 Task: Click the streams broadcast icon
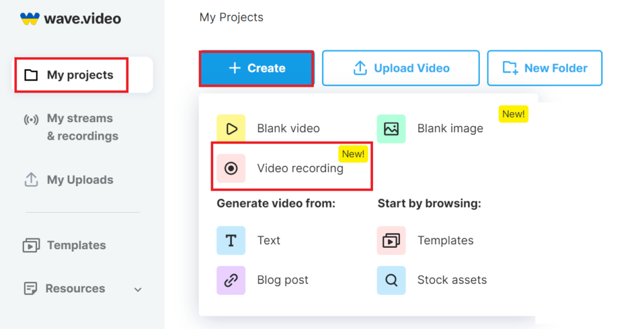31,120
